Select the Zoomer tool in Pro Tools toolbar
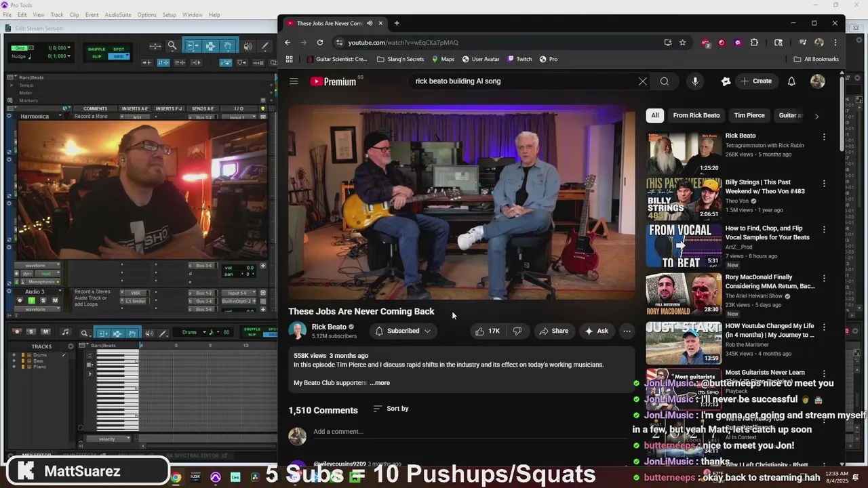The image size is (868, 488). 172,46
